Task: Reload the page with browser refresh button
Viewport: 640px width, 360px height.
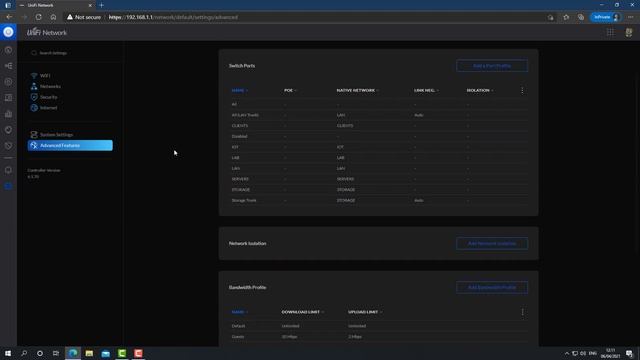Action: click(x=38, y=17)
